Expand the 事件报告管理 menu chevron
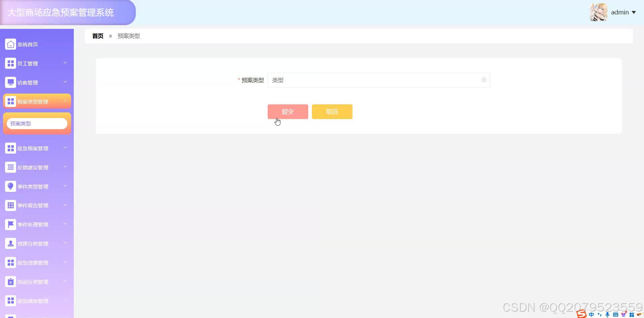The image size is (644, 318). 65,205
